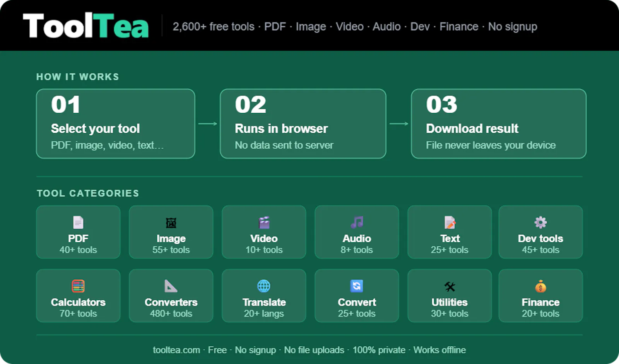Viewport: 619px width, 364px height.
Task: Select the Finance label
Action: pos(540,302)
